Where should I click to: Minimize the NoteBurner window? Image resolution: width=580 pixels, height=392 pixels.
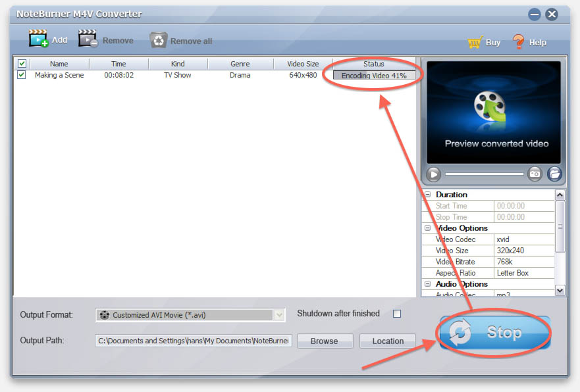(x=534, y=14)
